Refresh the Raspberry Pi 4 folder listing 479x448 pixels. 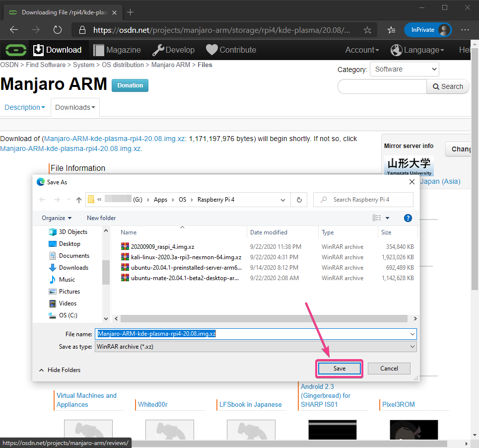[x=299, y=200]
